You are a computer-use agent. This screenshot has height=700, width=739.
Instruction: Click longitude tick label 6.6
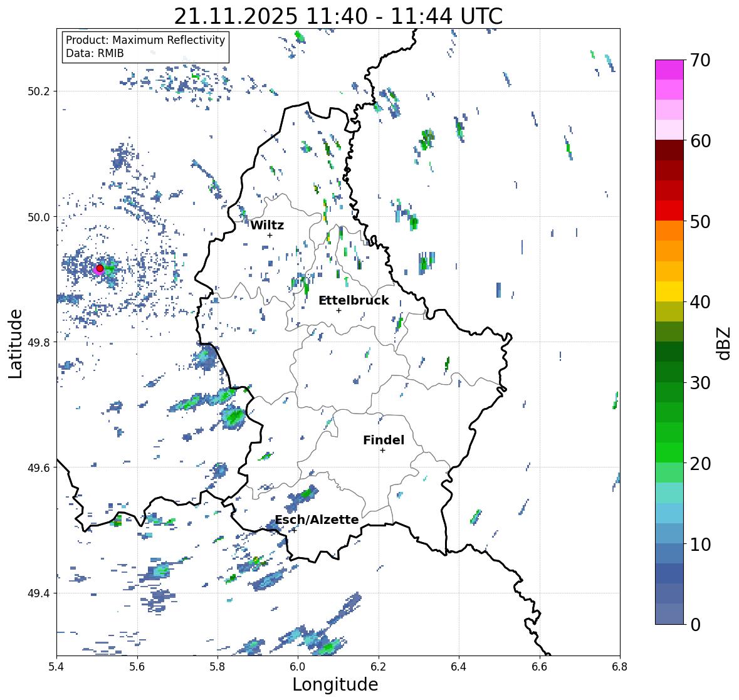click(x=539, y=667)
